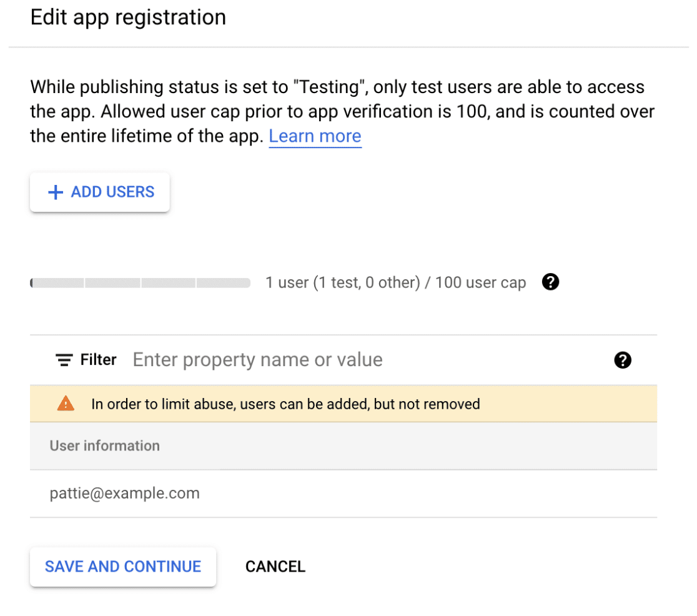This screenshot has width=697, height=616.
Task: Select the pattie@example.com user row
Action: tap(343, 494)
